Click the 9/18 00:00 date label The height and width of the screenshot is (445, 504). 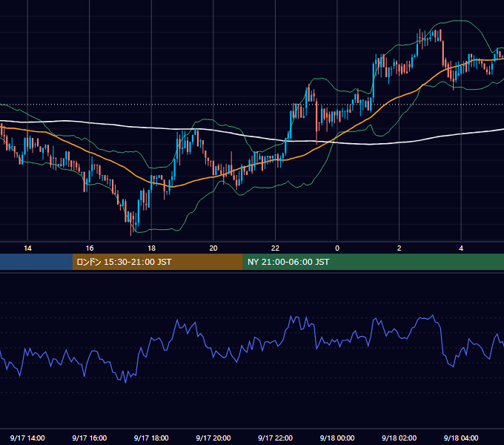(x=337, y=438)
